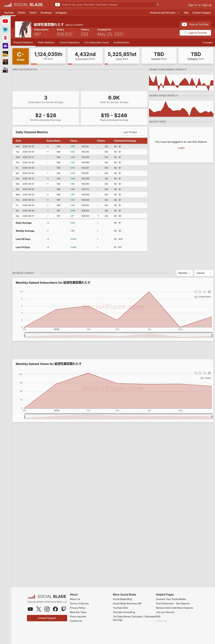Click the channel profile avatar
This screenshot has width=215, height=644.
23,29
